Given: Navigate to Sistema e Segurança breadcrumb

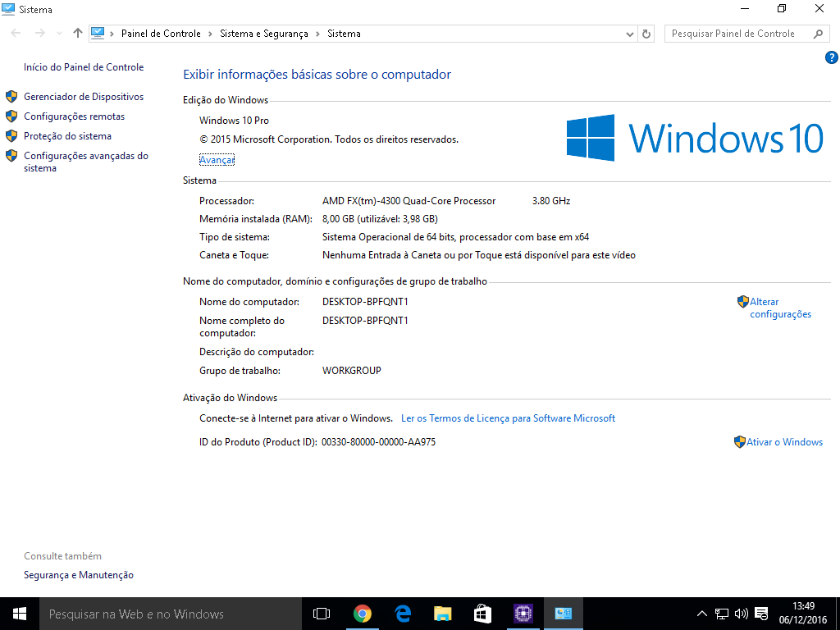Looking at the screenshot, I should 263,33.
